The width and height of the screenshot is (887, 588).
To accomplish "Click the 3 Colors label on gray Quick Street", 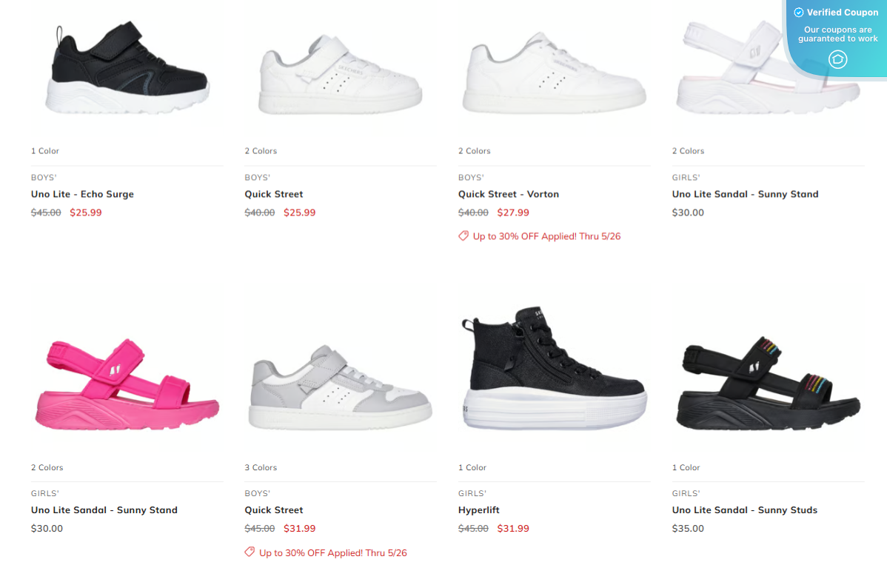I will click(261, 467).
